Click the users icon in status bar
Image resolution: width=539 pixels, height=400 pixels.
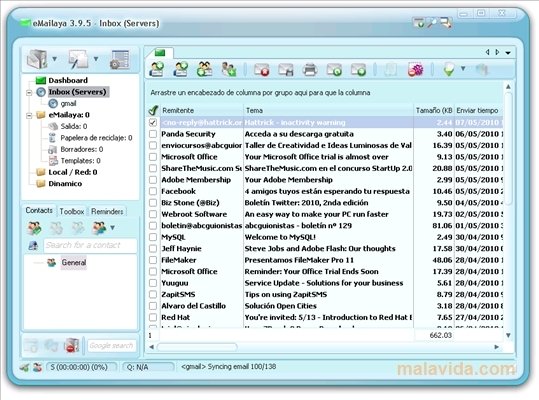(x=37, y=367)
